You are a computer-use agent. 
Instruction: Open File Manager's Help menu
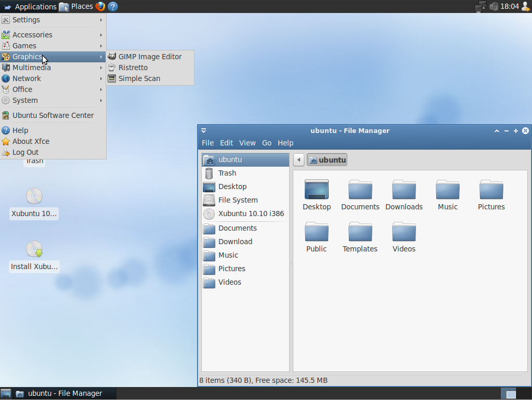(286, 143)
